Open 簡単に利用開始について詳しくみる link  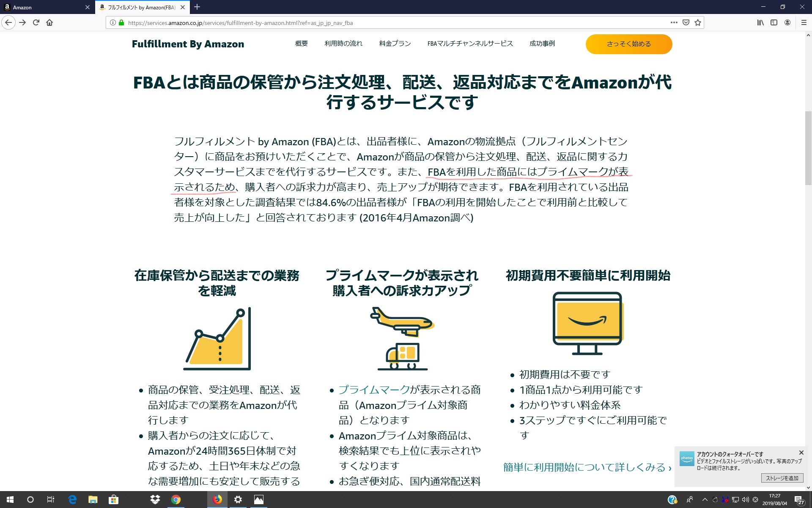587,467
